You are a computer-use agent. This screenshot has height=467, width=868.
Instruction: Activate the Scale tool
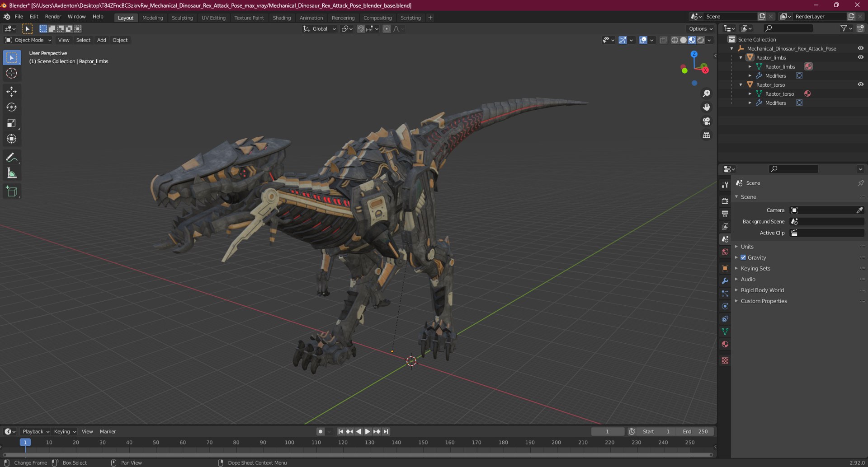tap(12, 123)
